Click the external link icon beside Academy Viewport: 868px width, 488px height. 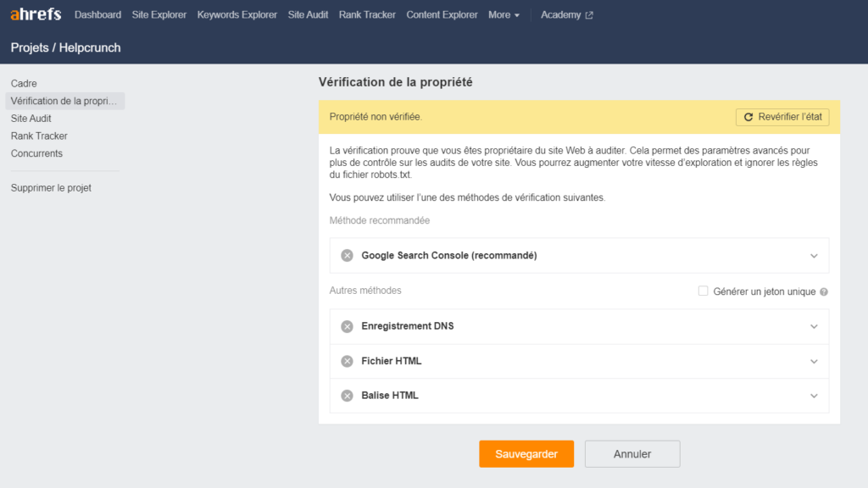(x=589, y=15)
